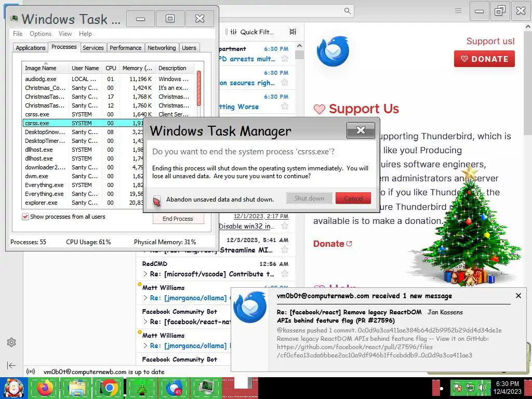Viewport: 532px width, 399px height.
Task: Open the Performance tab
Action: pyautogui.click(x=126, y=48)
